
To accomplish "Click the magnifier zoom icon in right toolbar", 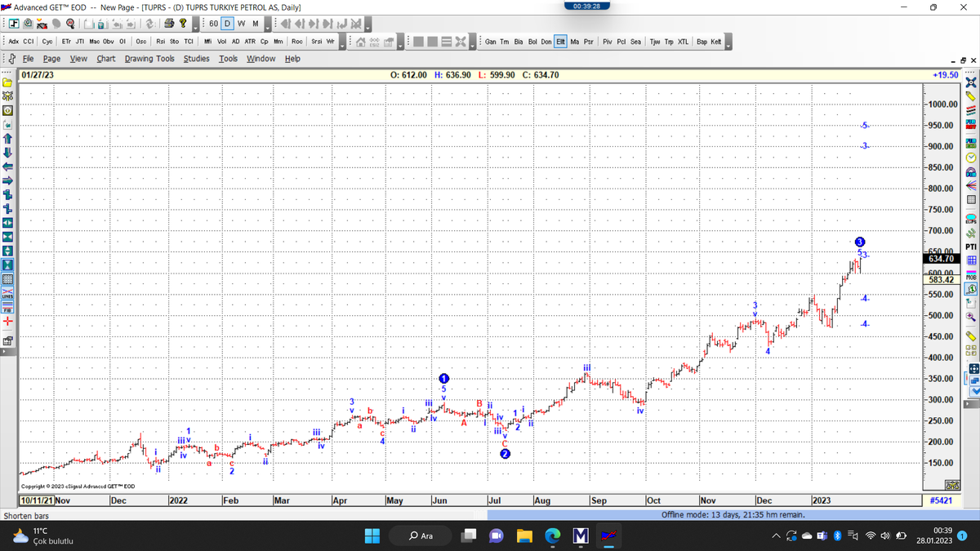I will [971, 316].
